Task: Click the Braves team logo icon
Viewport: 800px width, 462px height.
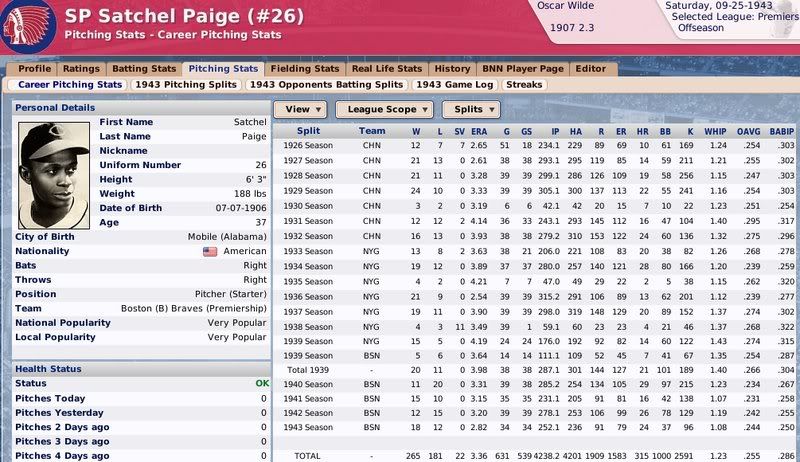Action: pos(24,24)
